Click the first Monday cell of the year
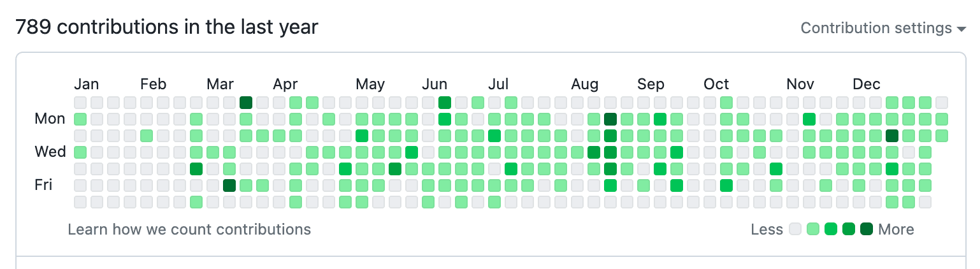Image resolution: width=980 pixels, height=269 pixels. pyautogui.click(x=80, y=119)
